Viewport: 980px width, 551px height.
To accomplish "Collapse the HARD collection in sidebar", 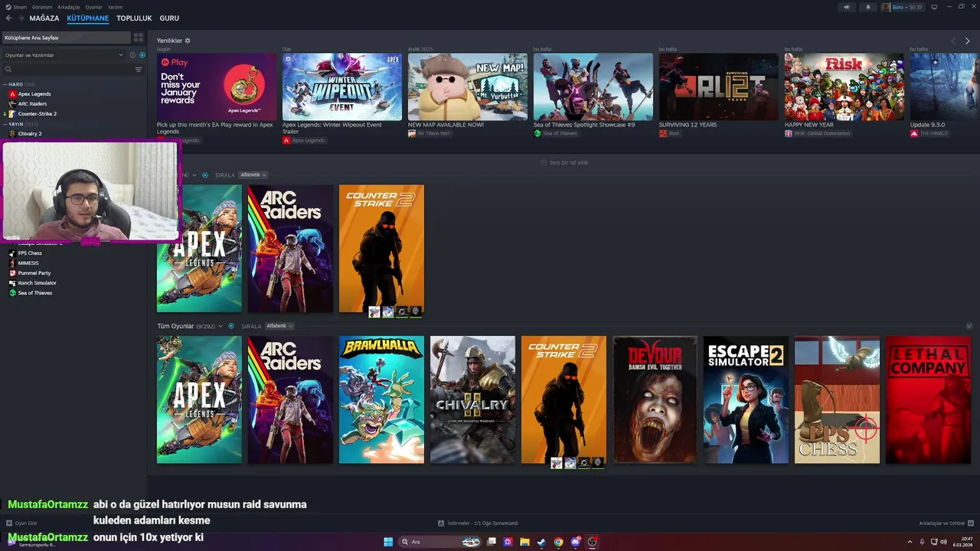I will click(x=5, y=84).
